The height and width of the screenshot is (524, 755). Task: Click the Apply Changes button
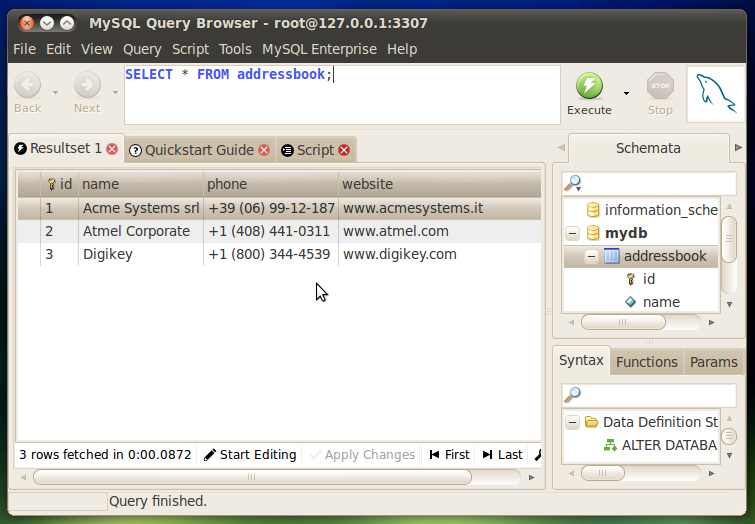pos(362,455)
